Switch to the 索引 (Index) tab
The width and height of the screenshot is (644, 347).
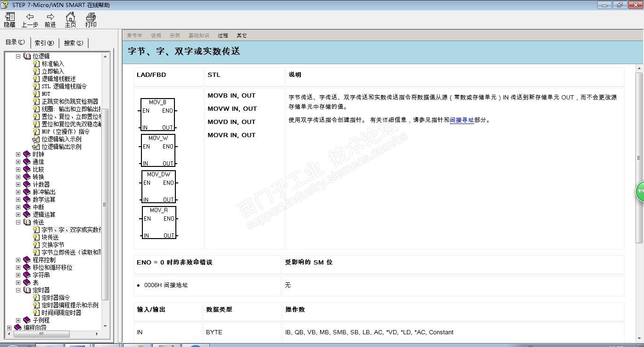(45, 43)
